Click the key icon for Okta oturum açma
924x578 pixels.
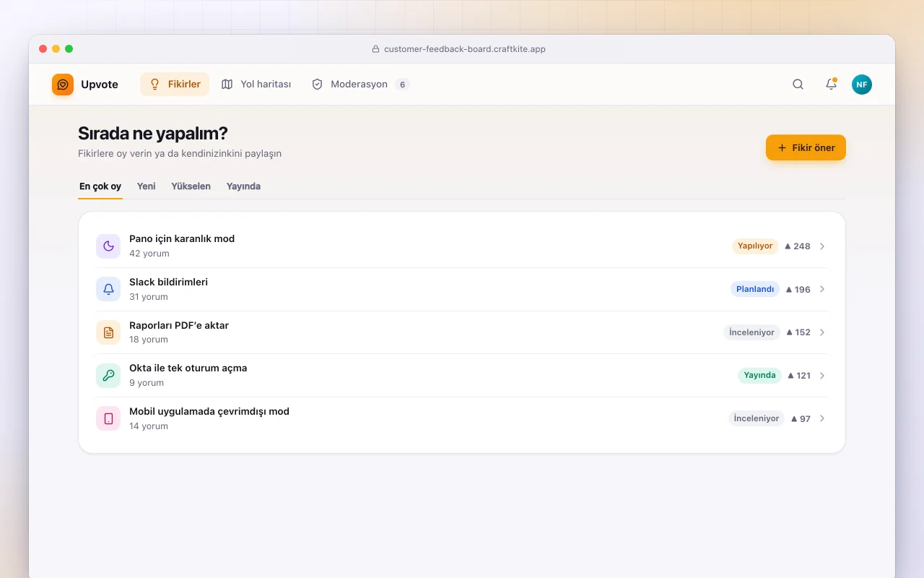coord(108,376)
